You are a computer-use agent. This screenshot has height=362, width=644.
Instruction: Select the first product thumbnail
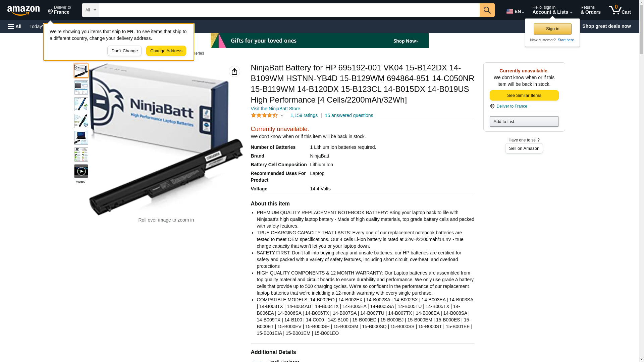tap(81, 71)
